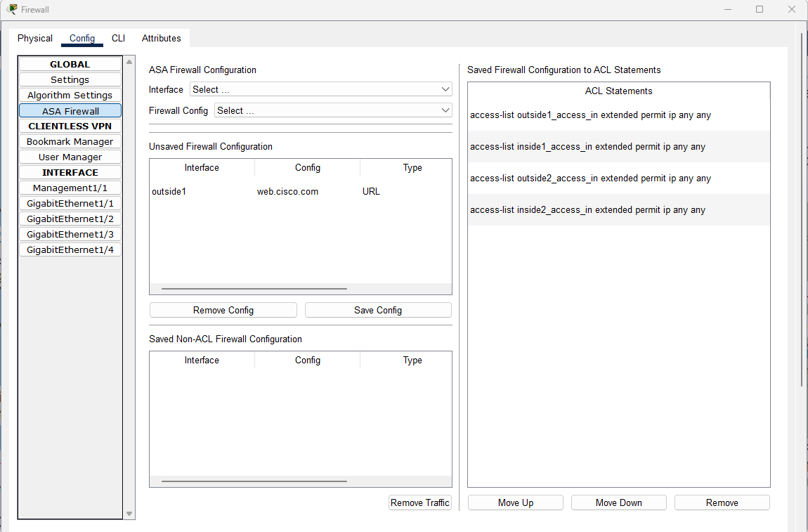The height and width of the screenshot is (532, 808).
Task: Switch to the Physical tab
Action: [34, 38]
